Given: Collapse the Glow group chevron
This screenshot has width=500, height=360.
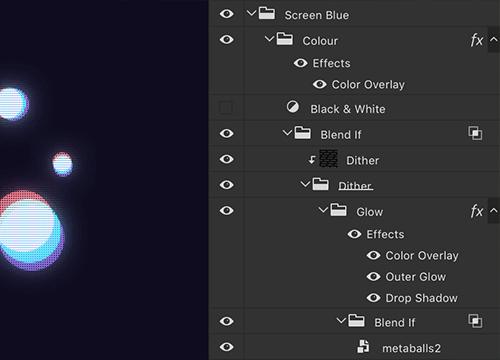Looking at the screenshot, I should [x=323, y=210].
